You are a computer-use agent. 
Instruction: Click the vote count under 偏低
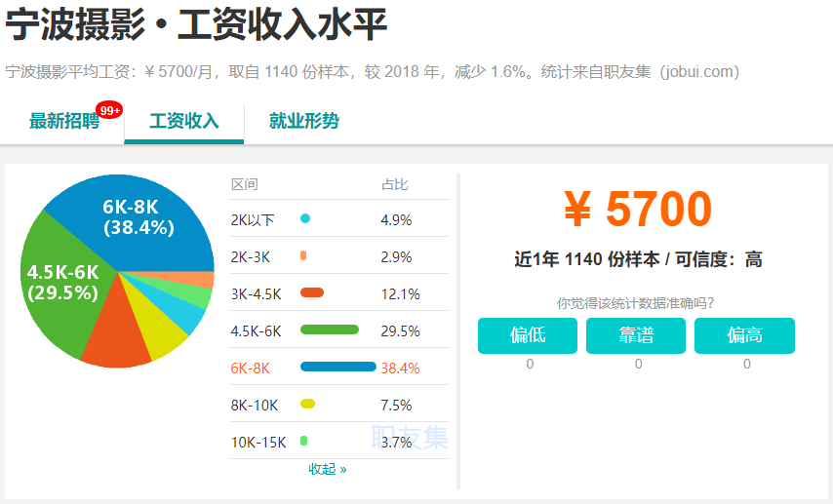(x=530, y=364)
